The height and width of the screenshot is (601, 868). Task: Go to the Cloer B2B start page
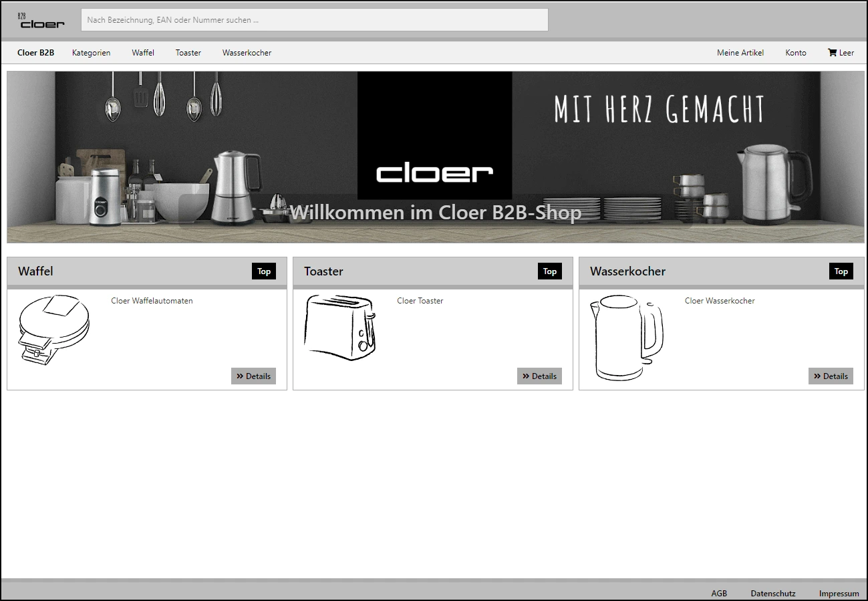(x=35, y=52)
